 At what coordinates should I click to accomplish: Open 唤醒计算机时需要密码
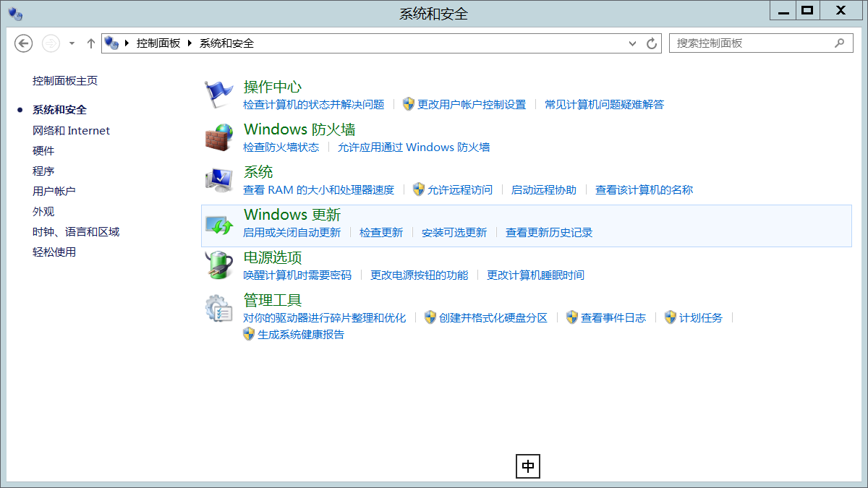[x=297, y=275]
